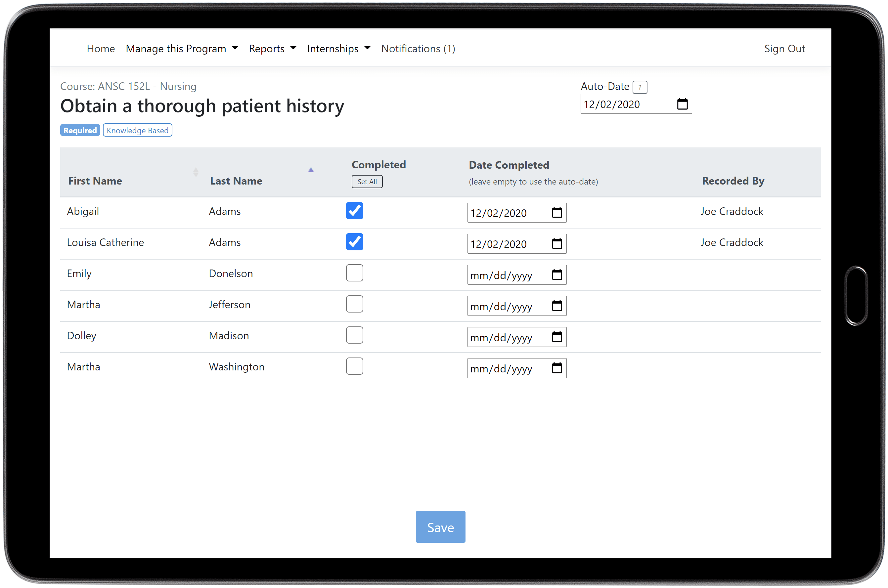This screenshot has height=588, width=888.
Task: Click the Auto-Date help question mark icon
Action: pos(640,87)
